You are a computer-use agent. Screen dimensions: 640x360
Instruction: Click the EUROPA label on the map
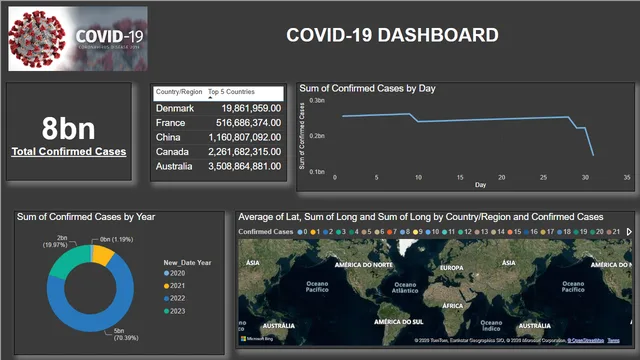tap(452, 268)
